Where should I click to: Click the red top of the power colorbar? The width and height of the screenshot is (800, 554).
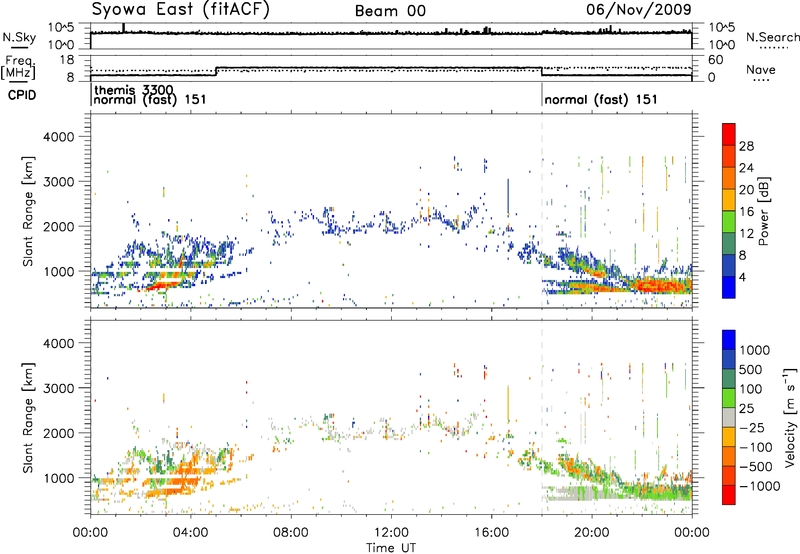pos(729,134)
